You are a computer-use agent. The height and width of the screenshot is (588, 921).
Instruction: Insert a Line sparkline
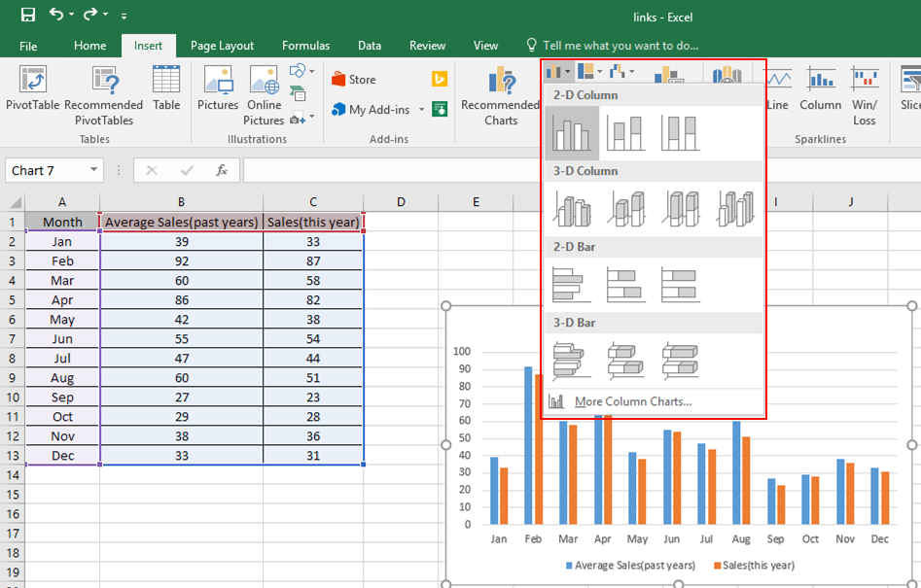click(777, 88)
